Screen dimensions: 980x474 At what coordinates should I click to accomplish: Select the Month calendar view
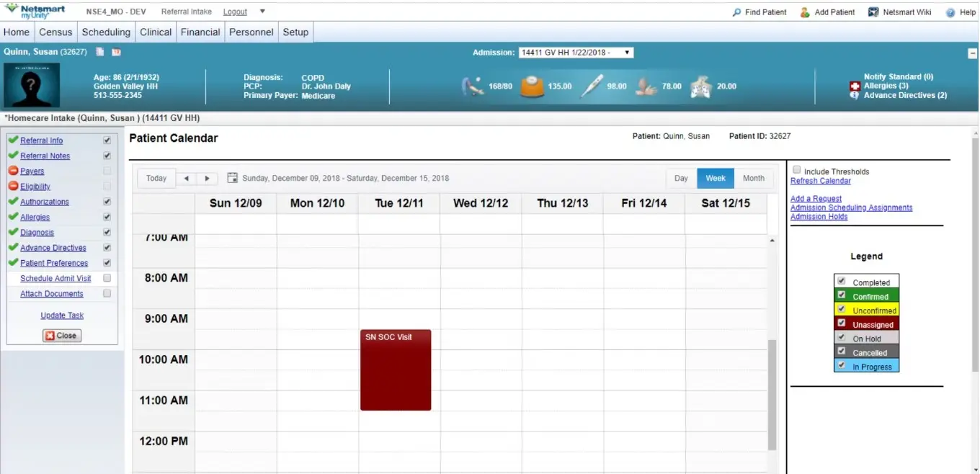point(754,178)
